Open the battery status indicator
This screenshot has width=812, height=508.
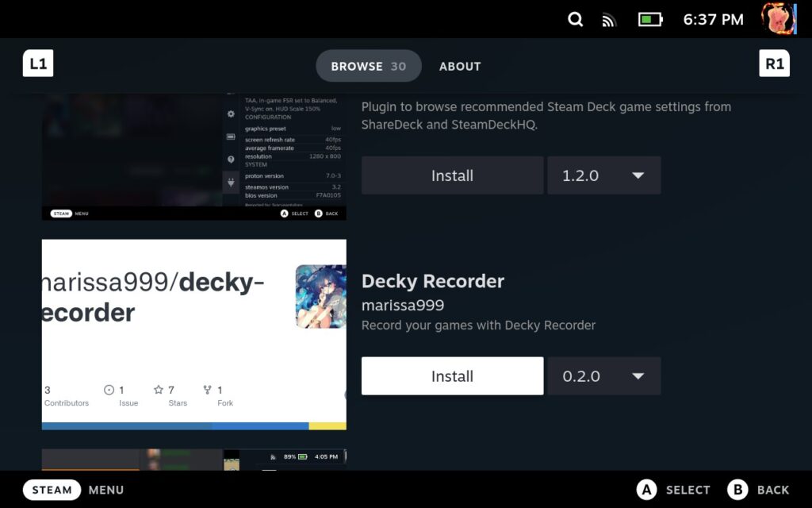[650, 20]
